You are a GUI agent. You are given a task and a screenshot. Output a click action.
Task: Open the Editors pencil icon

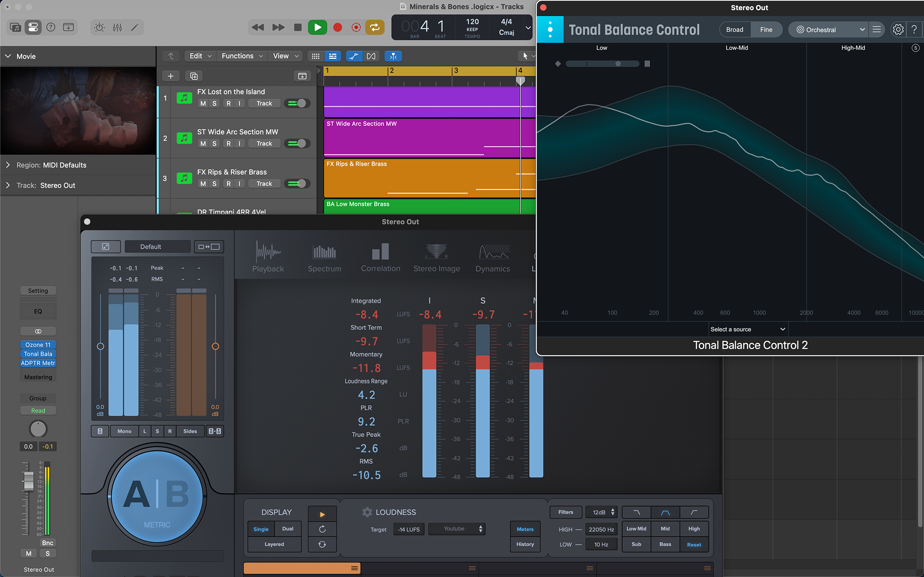click(135, 27)
